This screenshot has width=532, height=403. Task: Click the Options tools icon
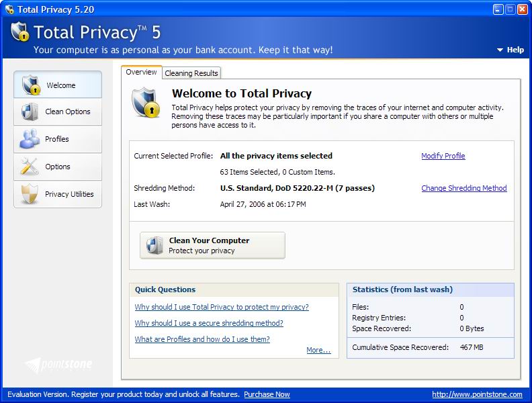pos(30,167)
